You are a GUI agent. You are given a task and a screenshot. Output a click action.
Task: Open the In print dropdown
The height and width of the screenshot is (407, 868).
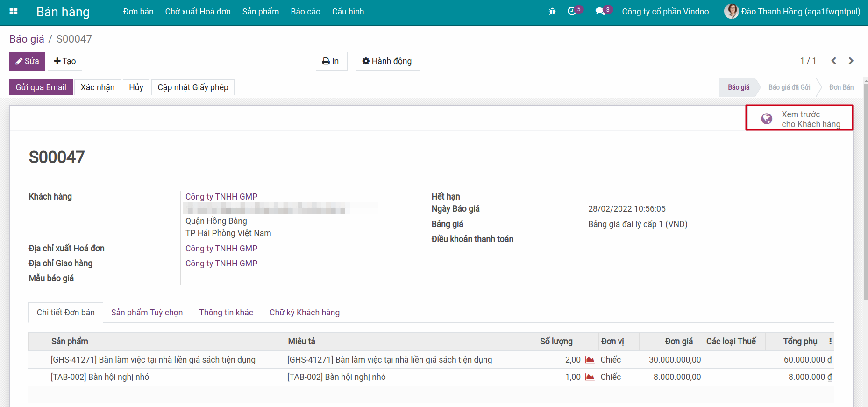pos(331,61)
